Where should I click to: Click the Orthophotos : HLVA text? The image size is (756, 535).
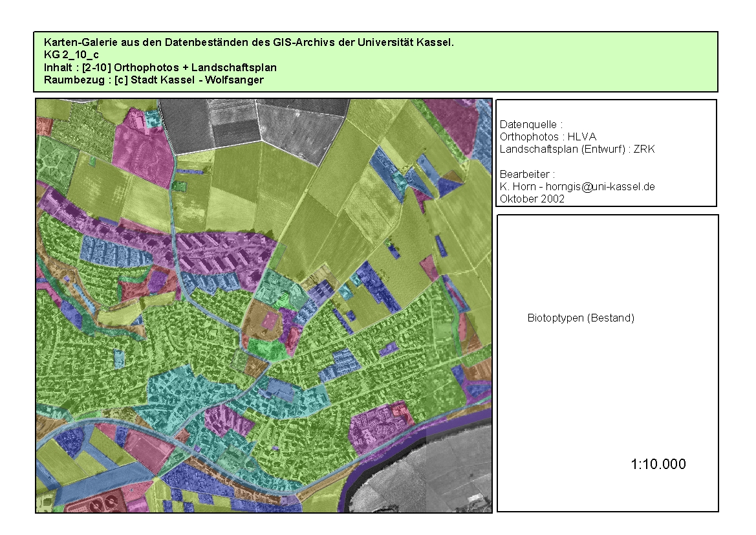pos(548,137)
